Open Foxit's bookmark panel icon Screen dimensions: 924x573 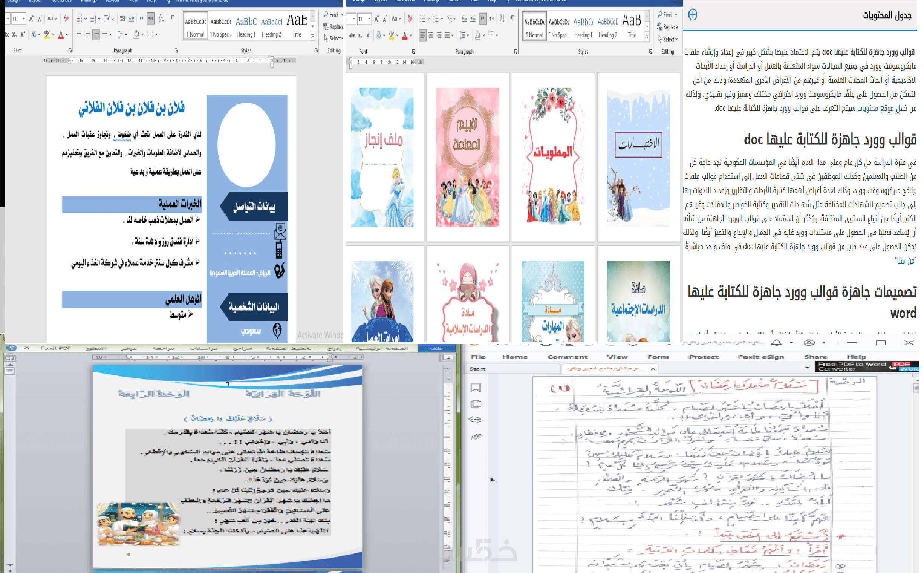pos(476,387)
